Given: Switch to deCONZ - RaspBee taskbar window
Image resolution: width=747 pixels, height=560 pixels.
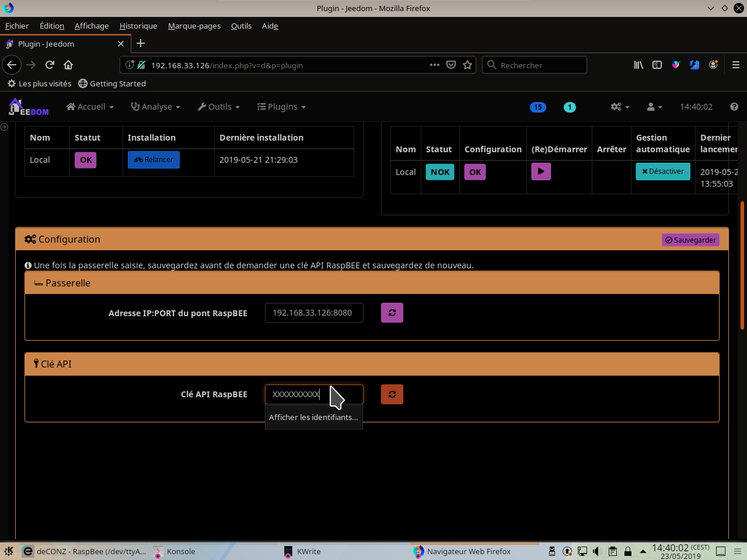Looking at the screenshot, I should tap(85, 551).
